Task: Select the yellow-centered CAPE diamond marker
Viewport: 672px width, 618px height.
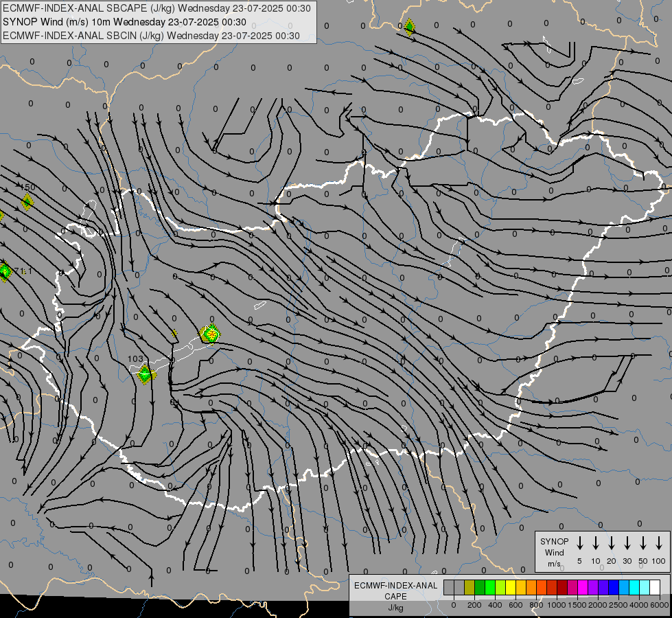Action: pos(211,334)
